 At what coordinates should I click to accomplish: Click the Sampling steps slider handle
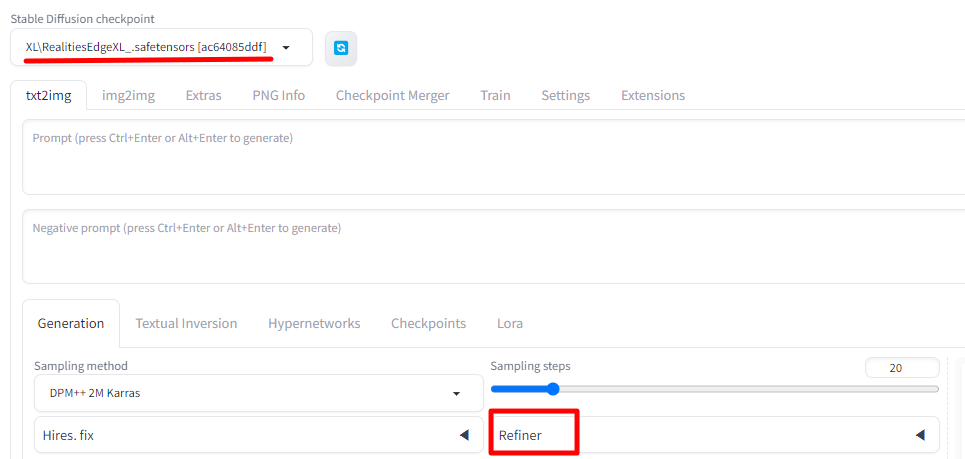point(553,389)
